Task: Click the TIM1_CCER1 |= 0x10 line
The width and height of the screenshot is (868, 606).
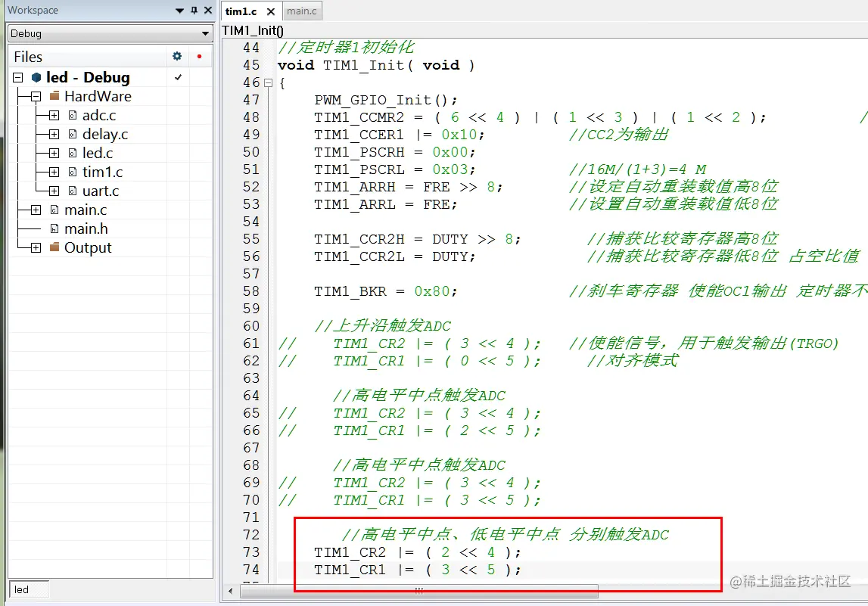Action: (x=399, y=135)
